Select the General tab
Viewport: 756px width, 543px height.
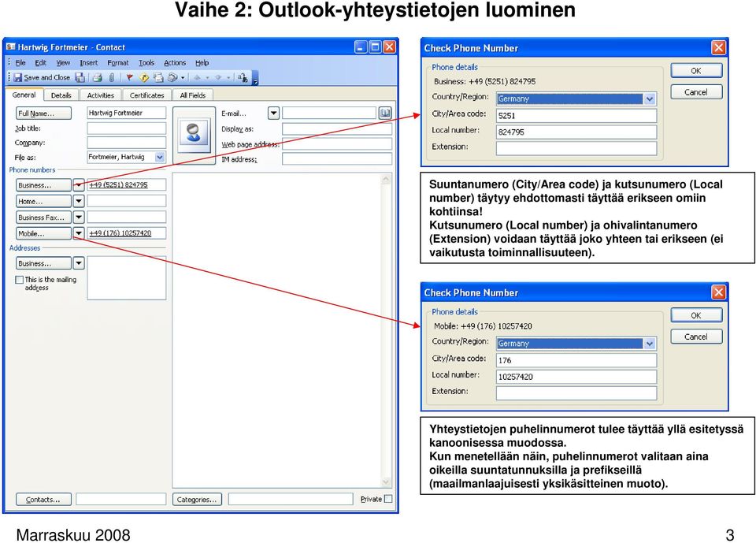(24, 95)
